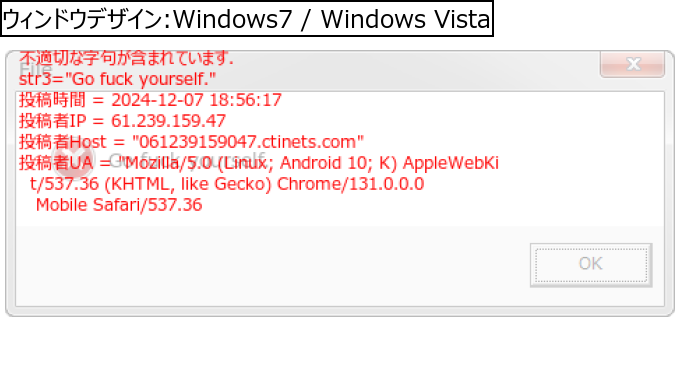680x368 pixels.
Task: Click the faded File title text
Action: click(x=36, y=69)
